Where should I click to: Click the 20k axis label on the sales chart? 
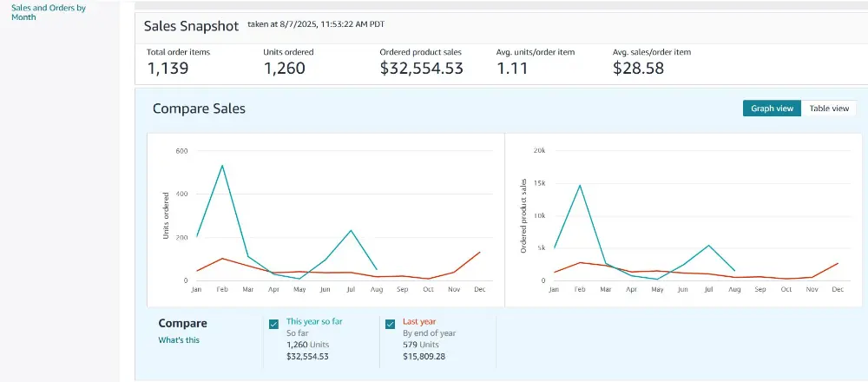pos(539,150)
